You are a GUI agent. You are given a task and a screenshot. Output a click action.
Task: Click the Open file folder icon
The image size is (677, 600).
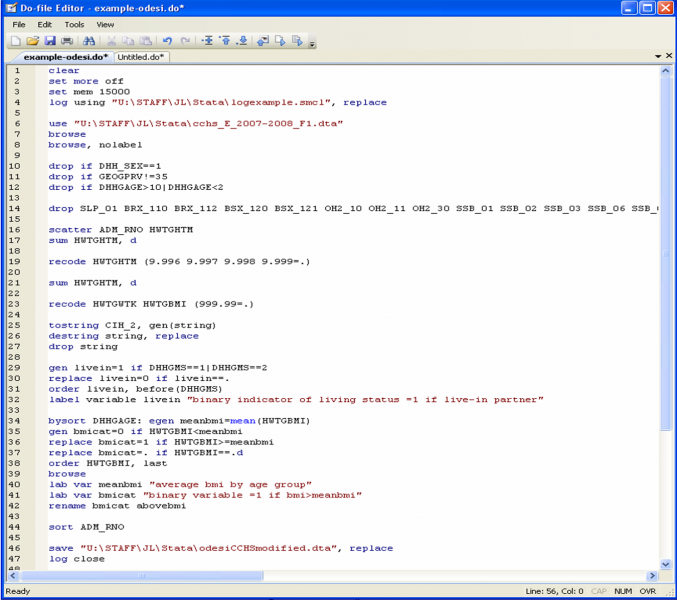coord(33,41)
